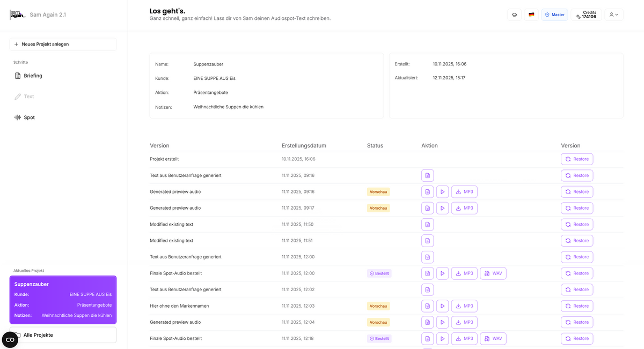Open the user account dropdown menu

[x=614, y=15]
